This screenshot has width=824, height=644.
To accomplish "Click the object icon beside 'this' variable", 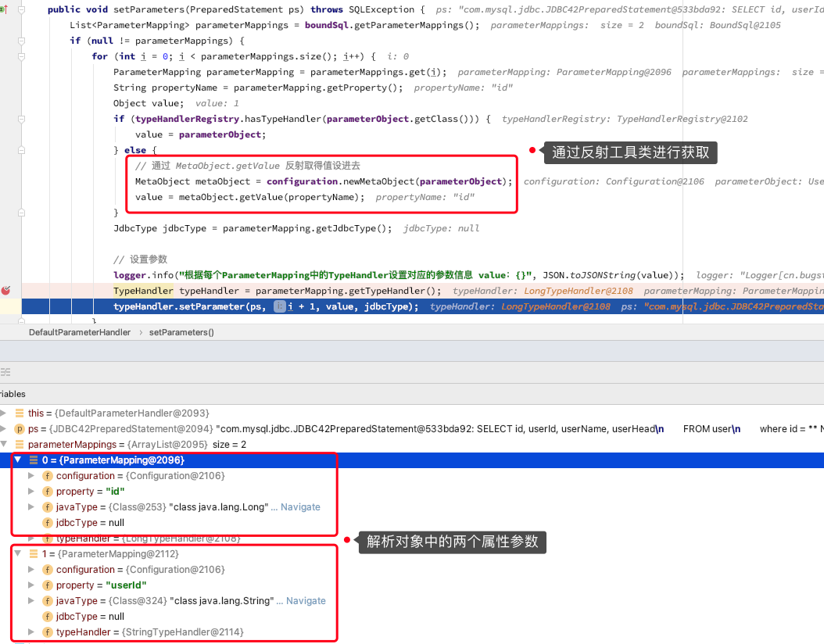I will point(20,413).
